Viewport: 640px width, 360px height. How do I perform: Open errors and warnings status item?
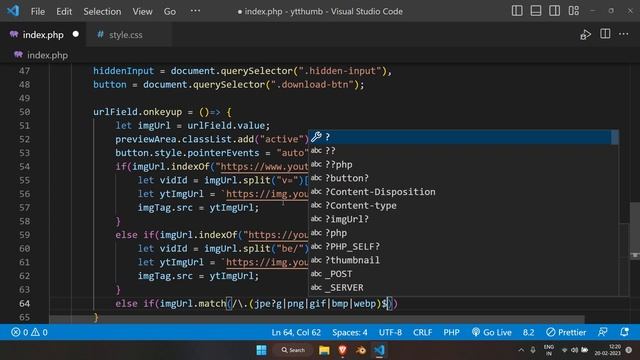click(29, 332)
